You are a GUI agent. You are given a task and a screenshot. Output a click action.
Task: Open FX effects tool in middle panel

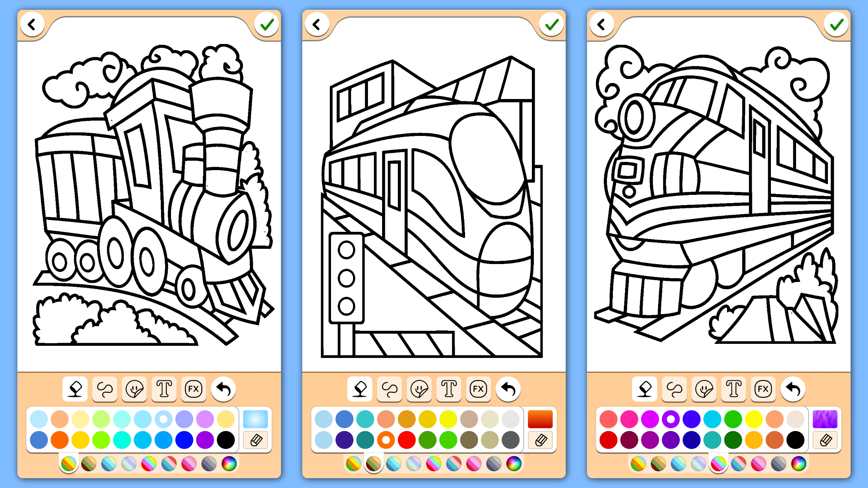pyautogui.click(x=478, y=389)
